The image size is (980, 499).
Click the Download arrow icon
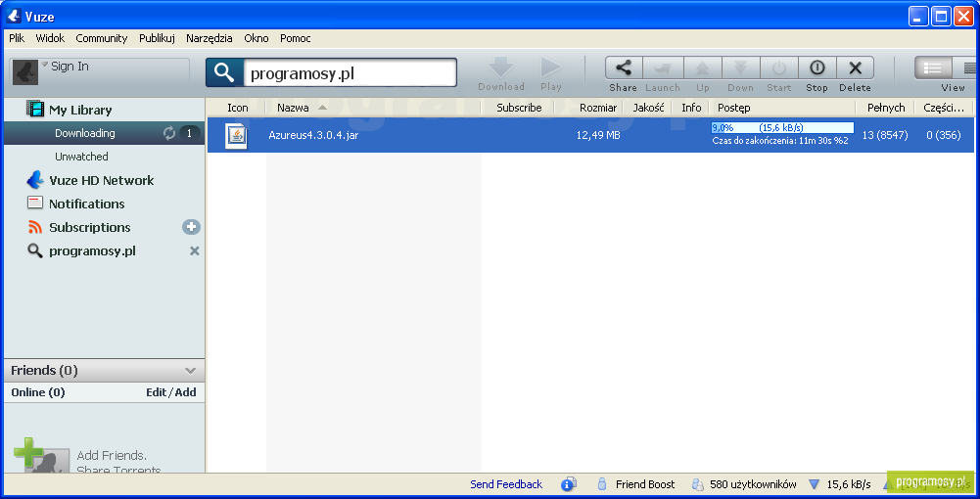tap(500, 68)
